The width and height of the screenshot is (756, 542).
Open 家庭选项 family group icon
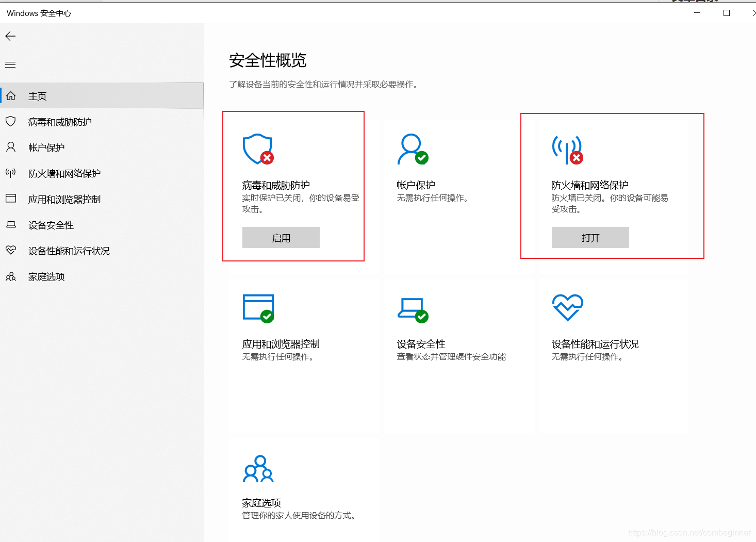tap(258, 469)
